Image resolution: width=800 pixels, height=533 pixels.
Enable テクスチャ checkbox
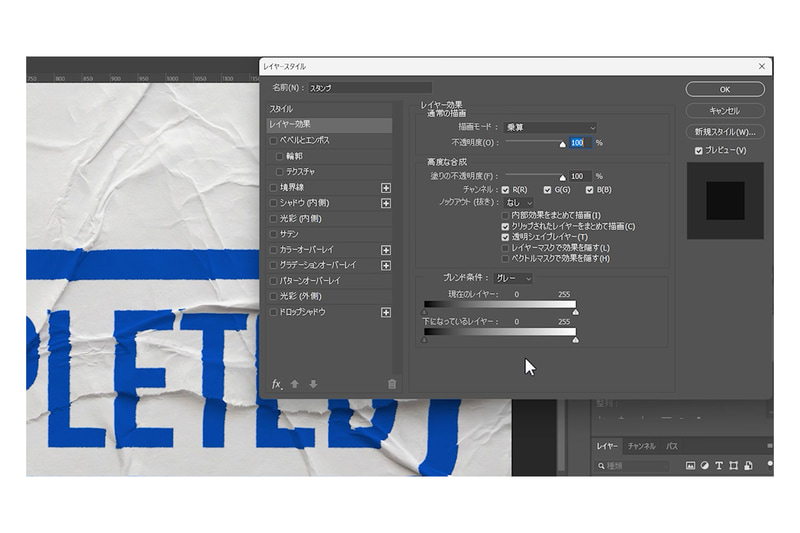click(x=279, y=171)
